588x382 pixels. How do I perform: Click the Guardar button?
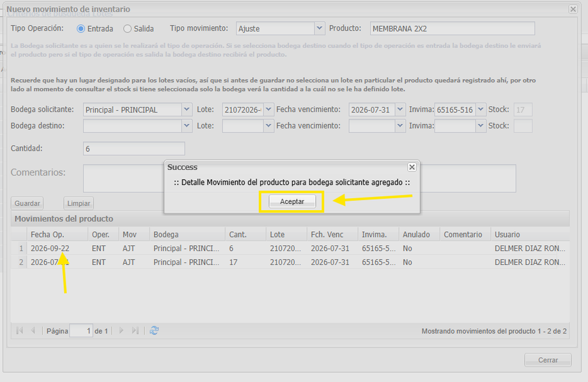coord(27,203)
